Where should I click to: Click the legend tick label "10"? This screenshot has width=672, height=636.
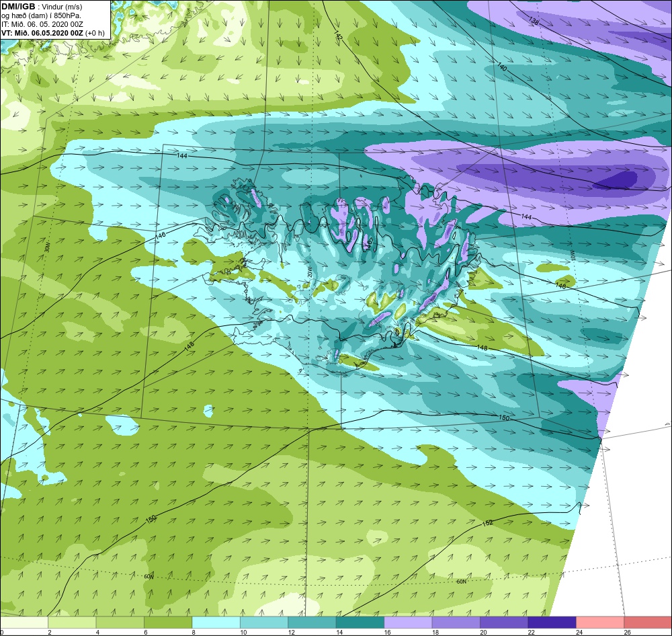(243, 632)
